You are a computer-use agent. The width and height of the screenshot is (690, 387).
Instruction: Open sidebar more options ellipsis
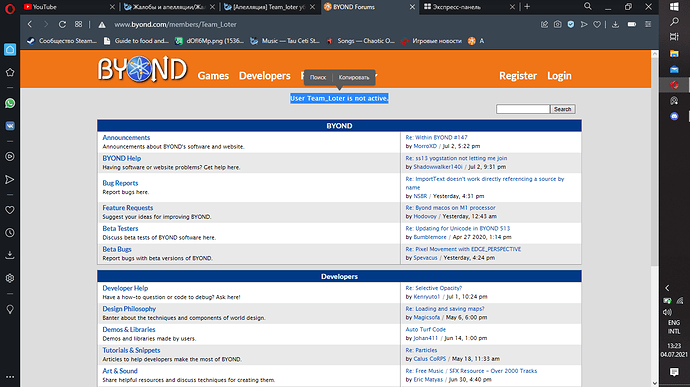[10, 377]
